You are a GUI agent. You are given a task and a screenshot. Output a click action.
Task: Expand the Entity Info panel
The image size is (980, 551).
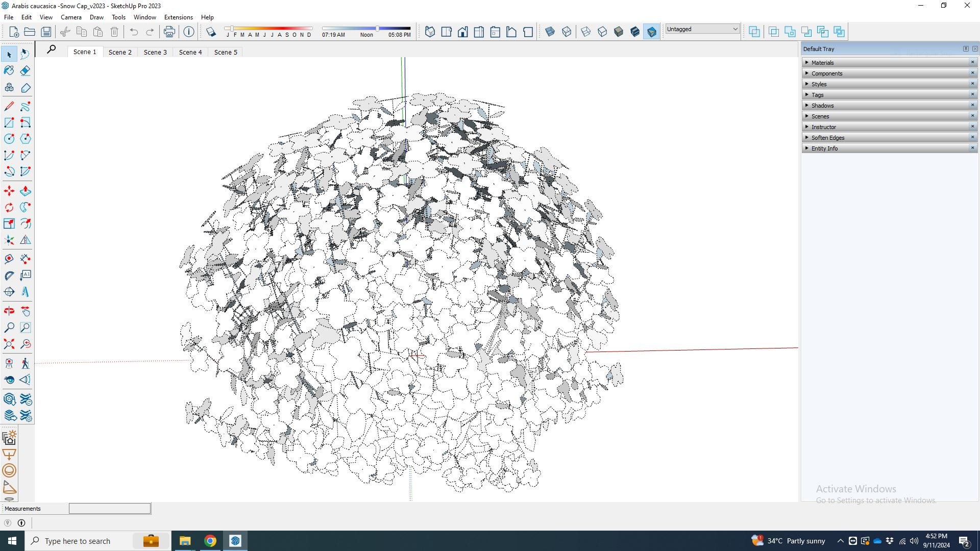point(889,148)
